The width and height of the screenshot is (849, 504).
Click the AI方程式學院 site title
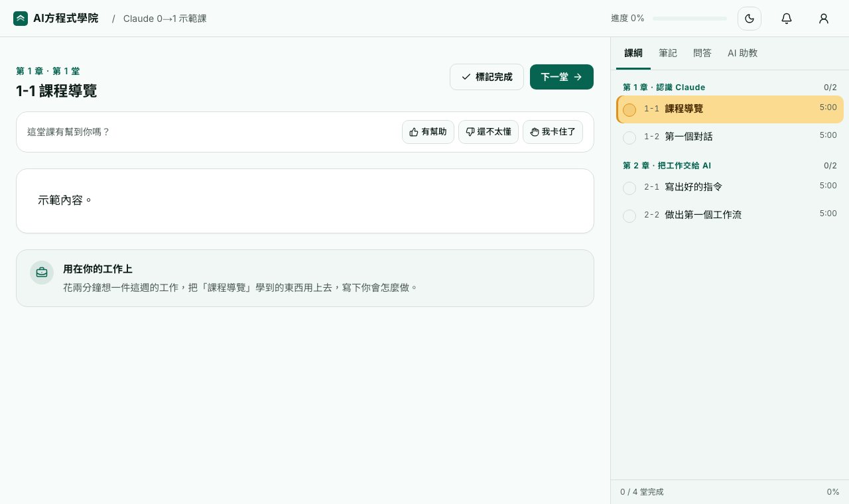(66, 19)
